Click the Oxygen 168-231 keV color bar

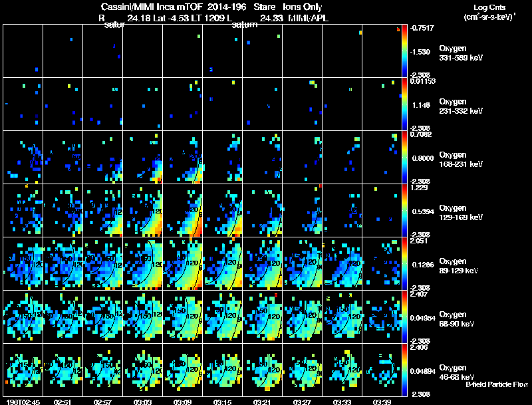404,158
